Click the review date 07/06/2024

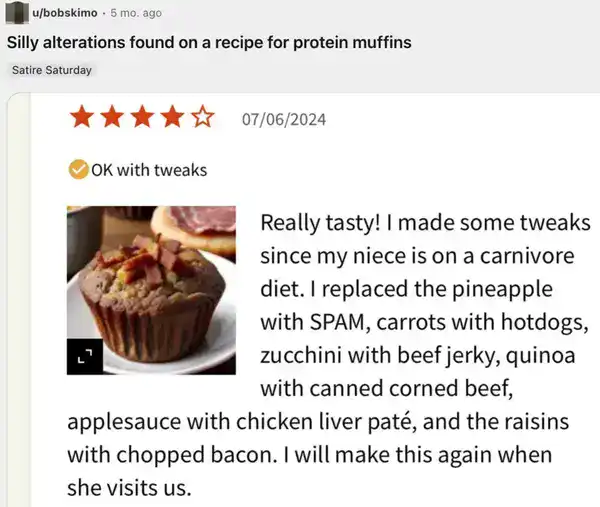[284, 120]
